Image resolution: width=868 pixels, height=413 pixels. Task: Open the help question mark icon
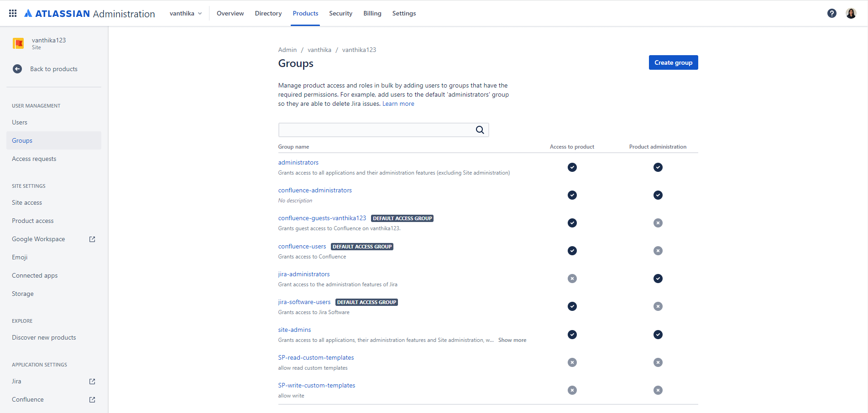pos(831,13)
